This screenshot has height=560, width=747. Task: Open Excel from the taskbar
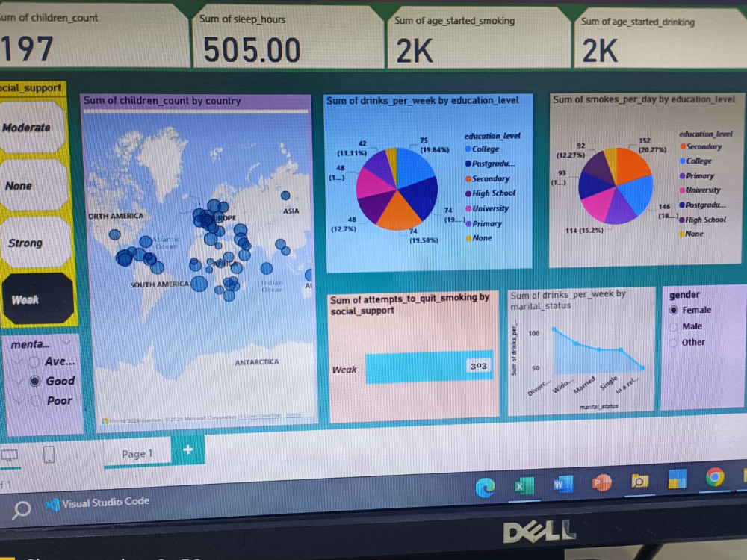524,486
